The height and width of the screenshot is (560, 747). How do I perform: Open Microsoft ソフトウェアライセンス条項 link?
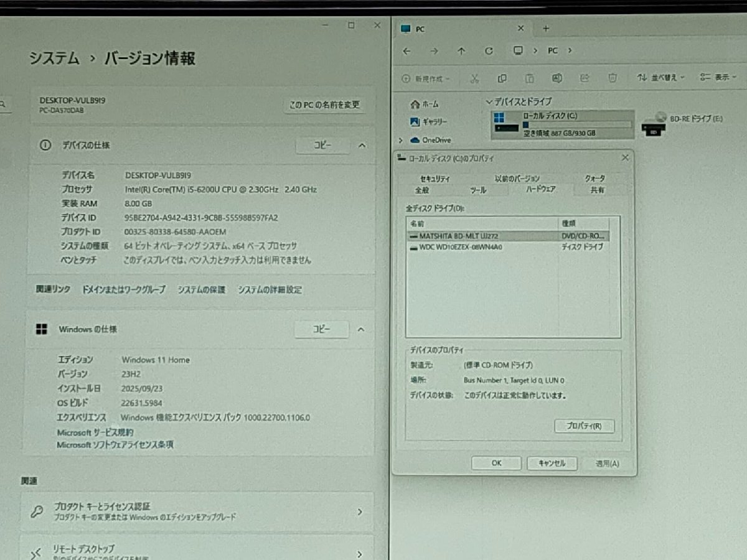pyautogui.click(x=115, y=445)
